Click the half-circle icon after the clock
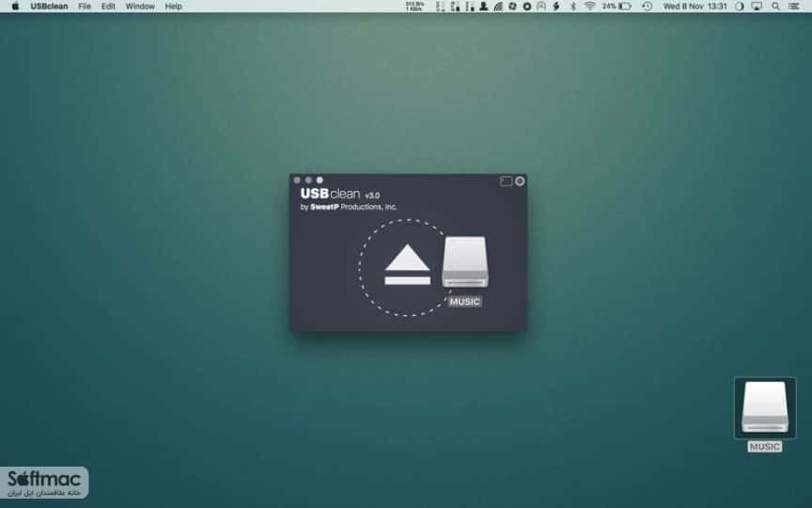This screenshot has height=508, width=812. tap(739, 7)
